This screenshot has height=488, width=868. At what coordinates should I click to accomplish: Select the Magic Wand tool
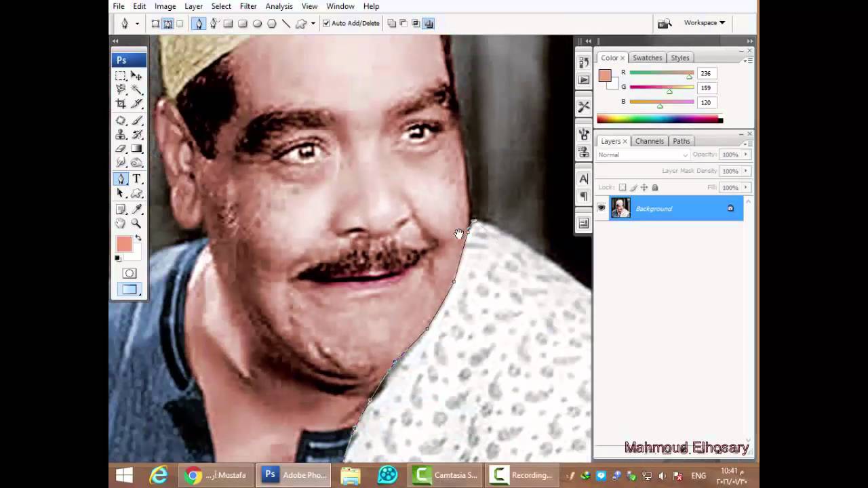coord(136,89)
